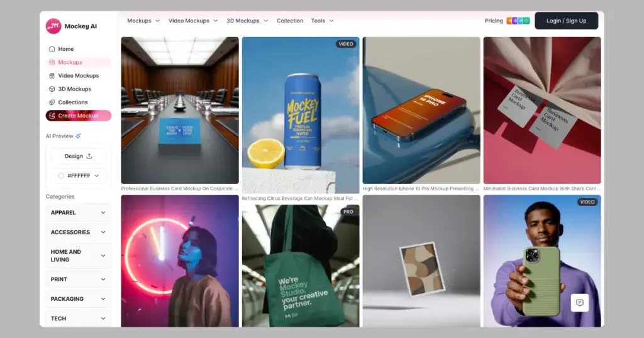The height and width of the screenshot is (338, 644).
Task: Expand the APPAREL category
Action: coord(78,212)
